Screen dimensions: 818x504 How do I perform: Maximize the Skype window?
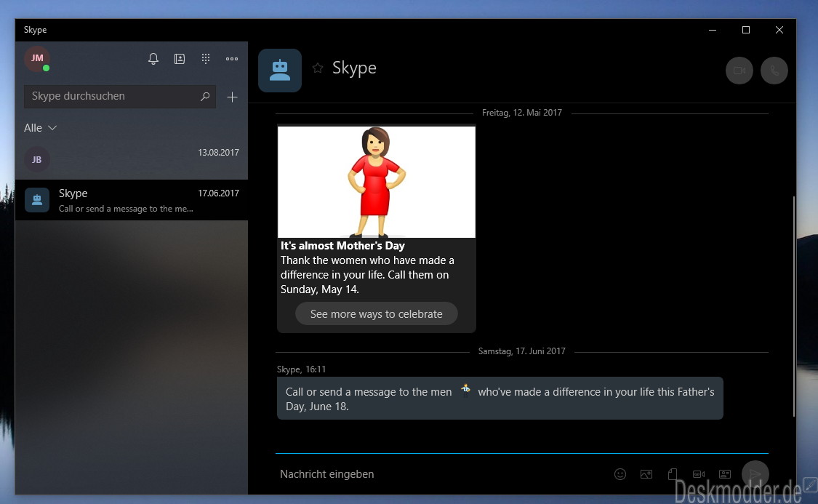point(745,31)
